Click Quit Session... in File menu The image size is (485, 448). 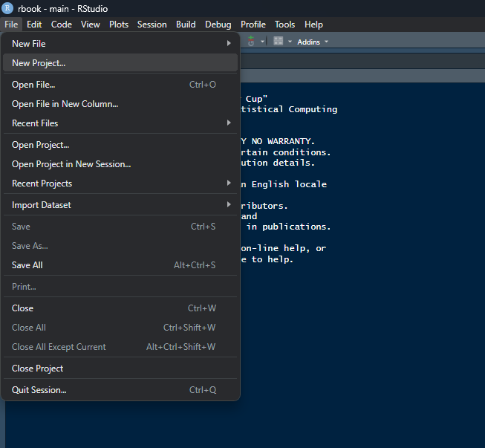(x=39, y=390)
